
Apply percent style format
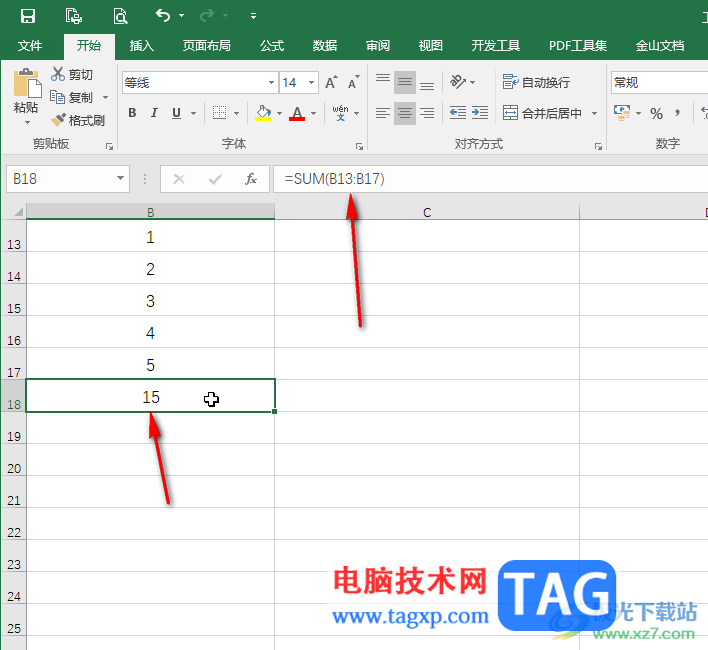657,113
